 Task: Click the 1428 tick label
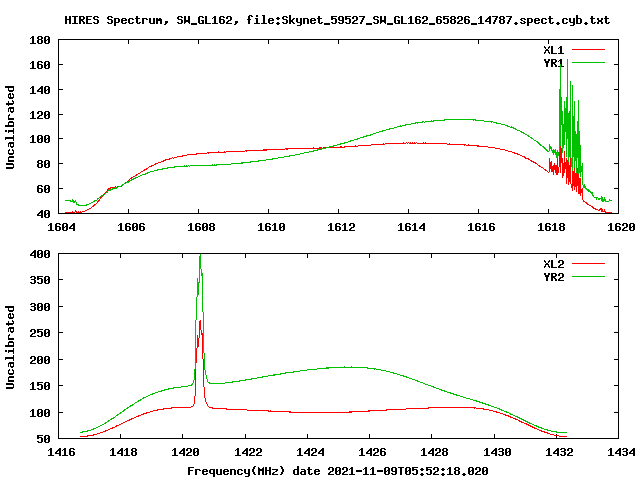click(435, 452)
